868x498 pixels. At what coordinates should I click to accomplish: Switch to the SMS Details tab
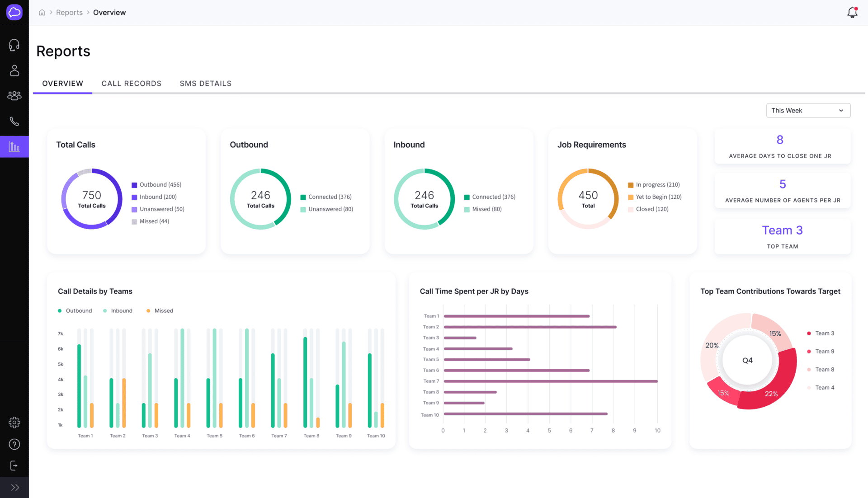pos(205,84)
